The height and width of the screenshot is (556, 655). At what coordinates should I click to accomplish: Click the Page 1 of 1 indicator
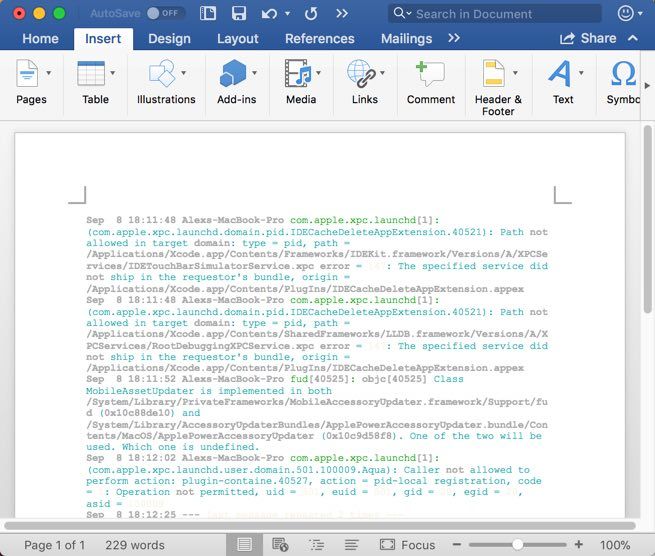(54, 545)
